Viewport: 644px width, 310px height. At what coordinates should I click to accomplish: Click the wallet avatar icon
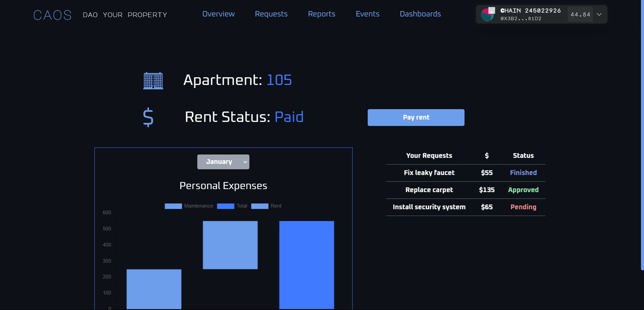click(x=487, y=14)
